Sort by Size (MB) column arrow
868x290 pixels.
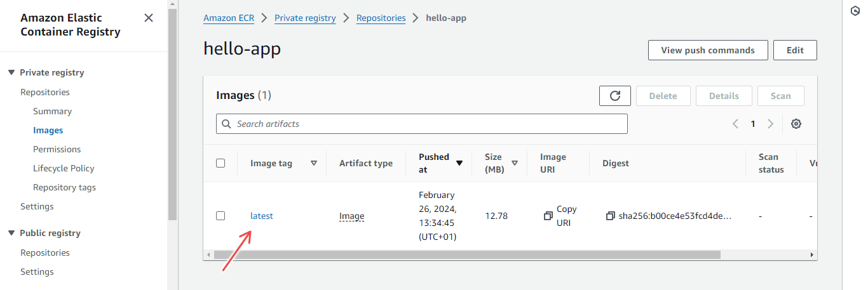(515, 163)
